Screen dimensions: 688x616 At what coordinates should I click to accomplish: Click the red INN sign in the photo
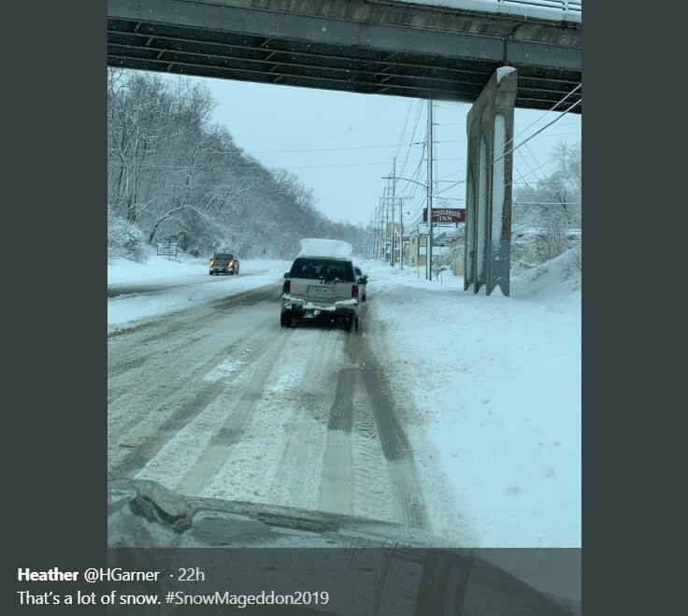[444, 215]
